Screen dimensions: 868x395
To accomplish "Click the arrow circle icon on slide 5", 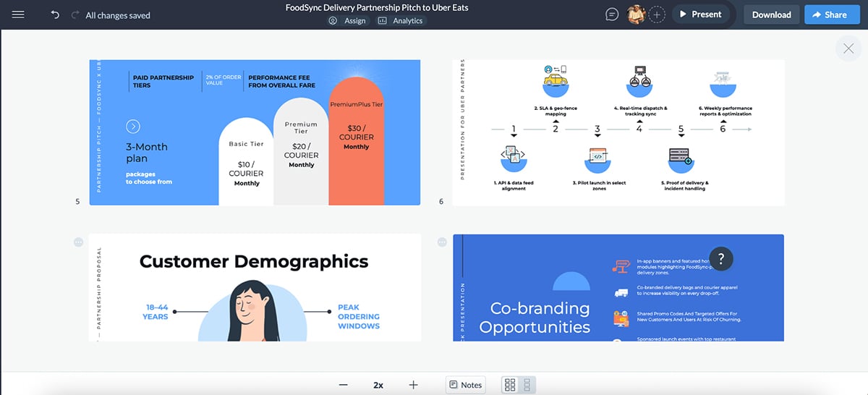I will point(132,127).
